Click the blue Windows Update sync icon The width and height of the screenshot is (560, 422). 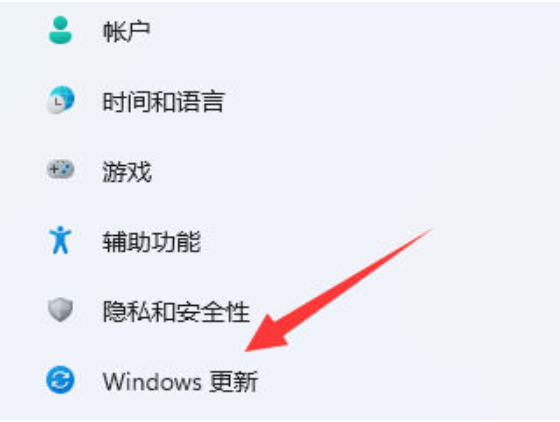coord(60,380)
